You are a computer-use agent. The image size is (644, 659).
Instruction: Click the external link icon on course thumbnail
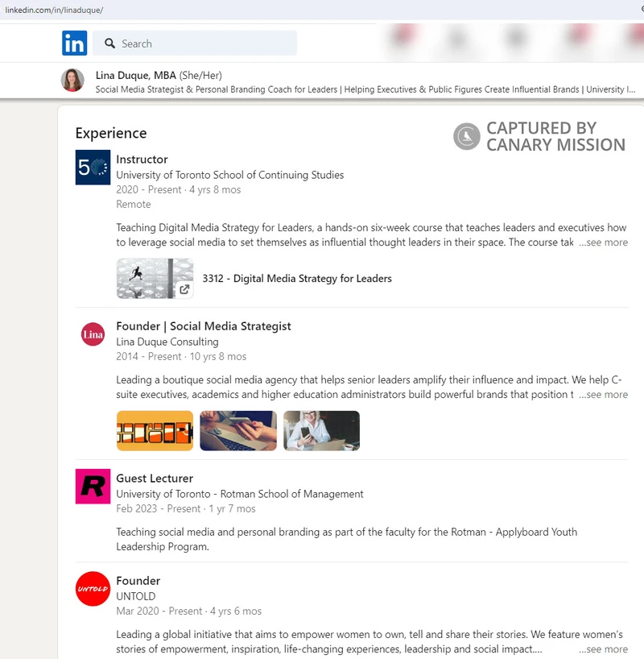pyautogui.click(x=184, y=289)
